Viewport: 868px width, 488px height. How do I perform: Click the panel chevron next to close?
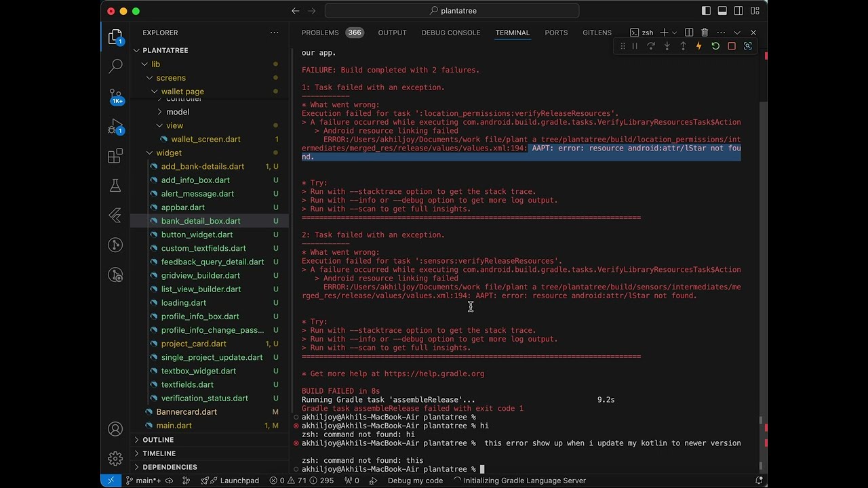(737, 33)
